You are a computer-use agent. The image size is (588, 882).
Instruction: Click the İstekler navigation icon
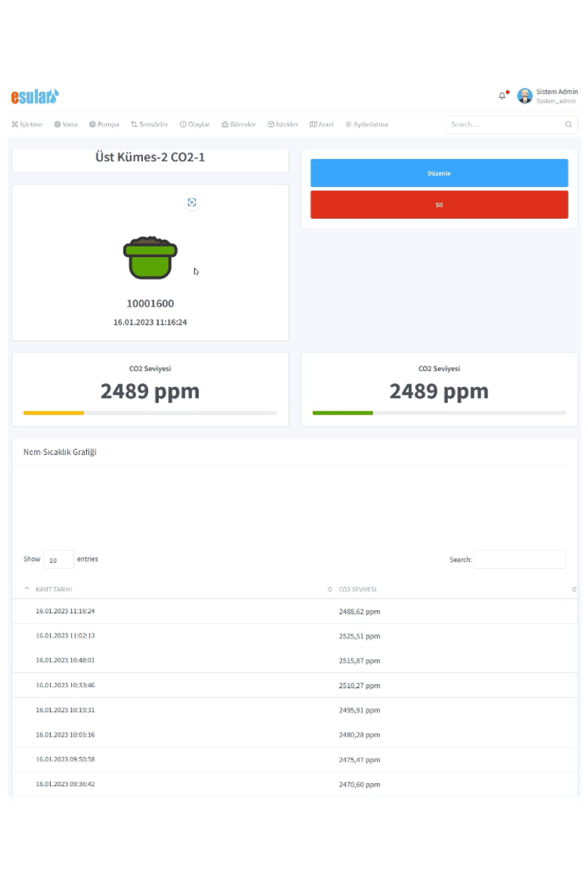pos(270,124)
